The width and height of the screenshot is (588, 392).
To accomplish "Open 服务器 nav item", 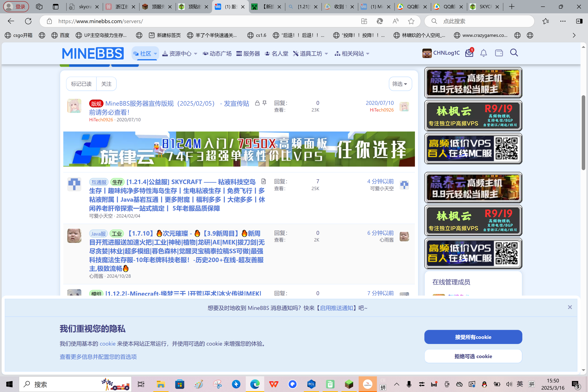I will (248, 54).
